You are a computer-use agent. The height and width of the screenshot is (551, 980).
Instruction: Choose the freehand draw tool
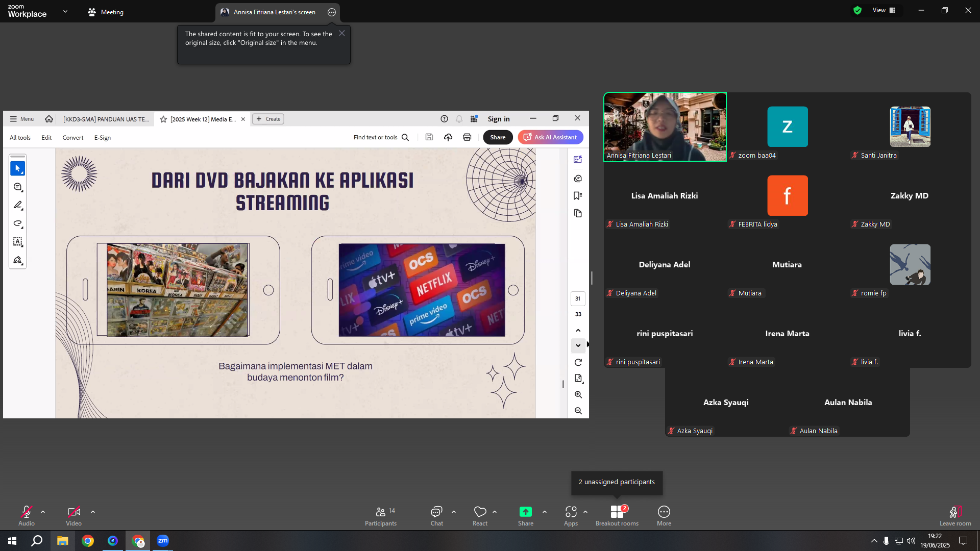[x=18, y=223]
